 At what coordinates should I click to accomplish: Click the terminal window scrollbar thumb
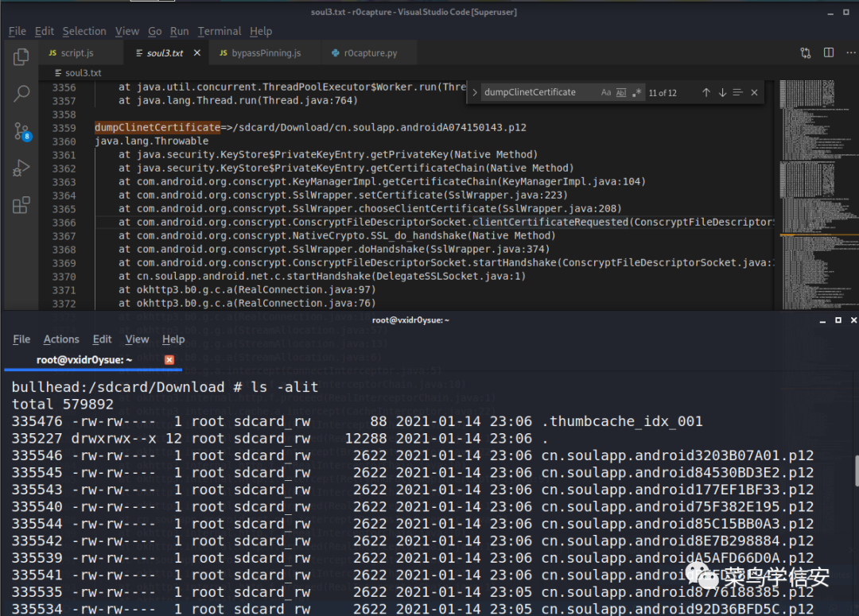point(856,470)
